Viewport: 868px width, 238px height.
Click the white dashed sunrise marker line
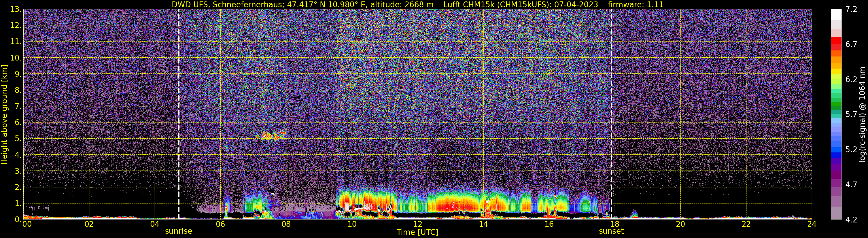[x=179, y=114]
